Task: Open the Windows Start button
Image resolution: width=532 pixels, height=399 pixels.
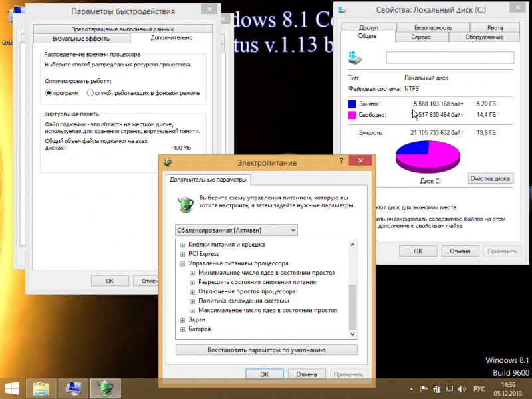Action: 12,388
